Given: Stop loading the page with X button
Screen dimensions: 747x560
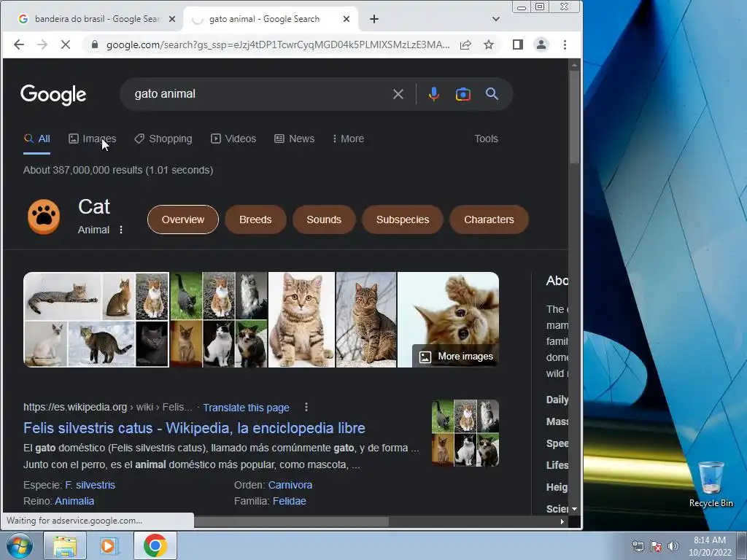Looking at the screenshot, I should [x=66, y=44].
